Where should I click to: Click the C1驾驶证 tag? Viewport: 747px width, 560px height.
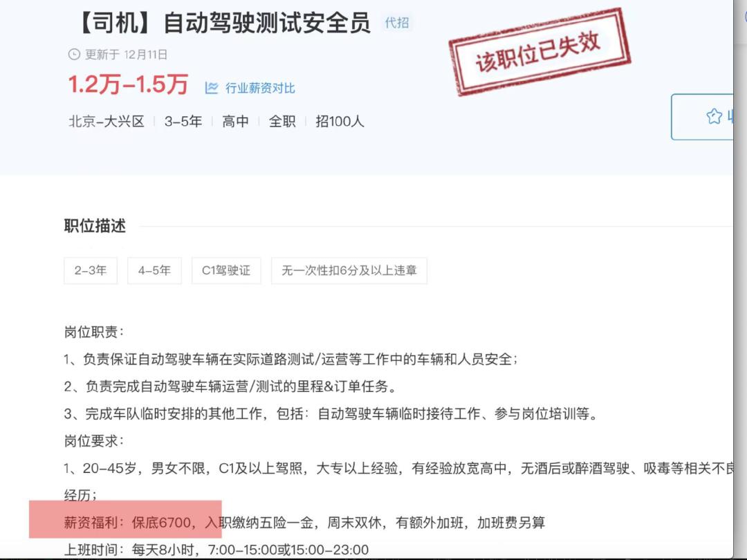pyautogui.click(x=226, y=270)
